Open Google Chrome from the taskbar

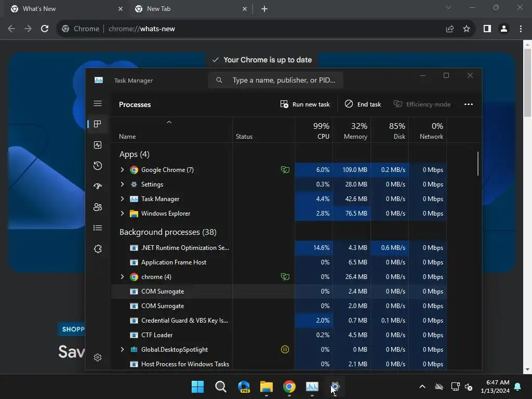tap(289, 387)
